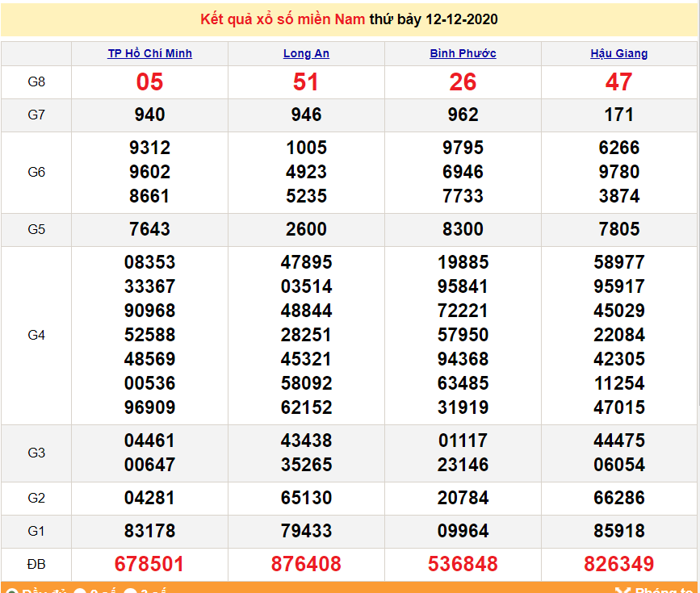Click special prize number 678501
The height and width of the screenshot is (593, 700).
(x=149, y=563)
